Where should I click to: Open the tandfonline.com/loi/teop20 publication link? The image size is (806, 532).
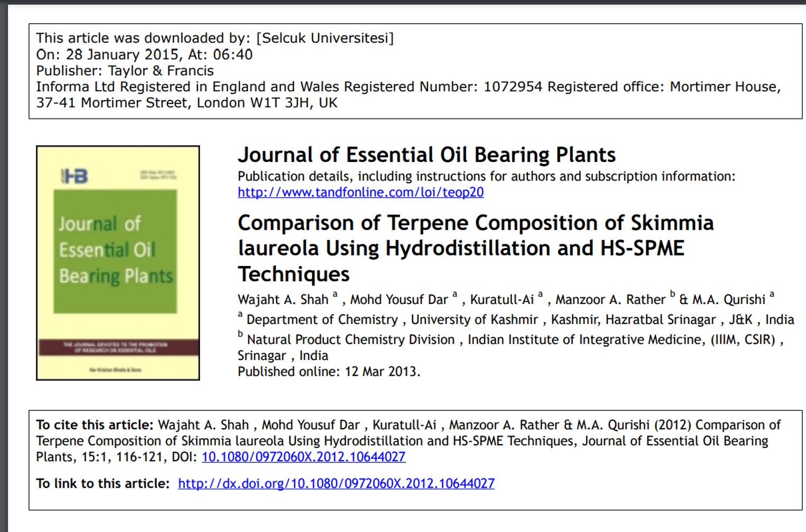361,192
